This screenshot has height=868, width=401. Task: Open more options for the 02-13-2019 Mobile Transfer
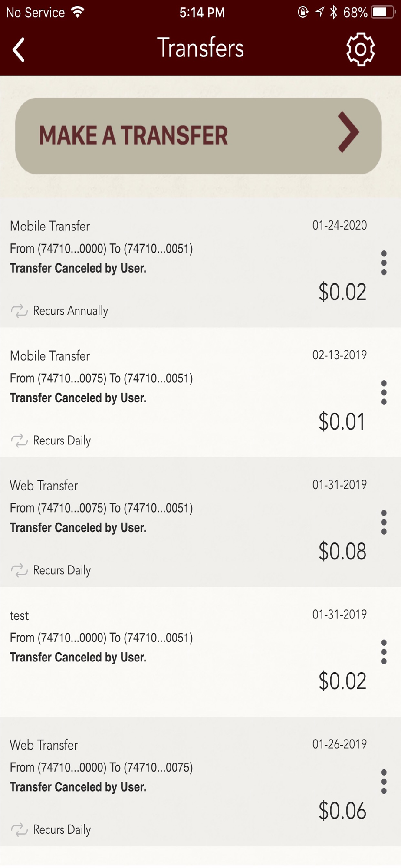click(384, 392)
